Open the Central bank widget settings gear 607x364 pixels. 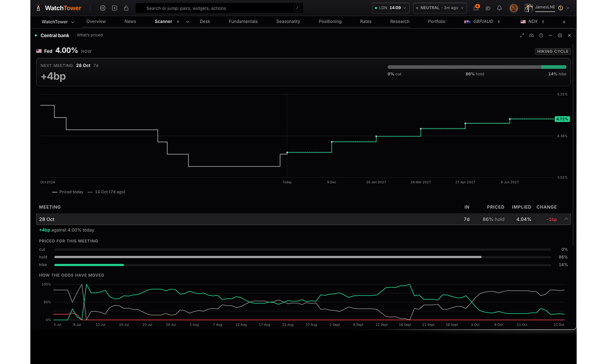560,36
